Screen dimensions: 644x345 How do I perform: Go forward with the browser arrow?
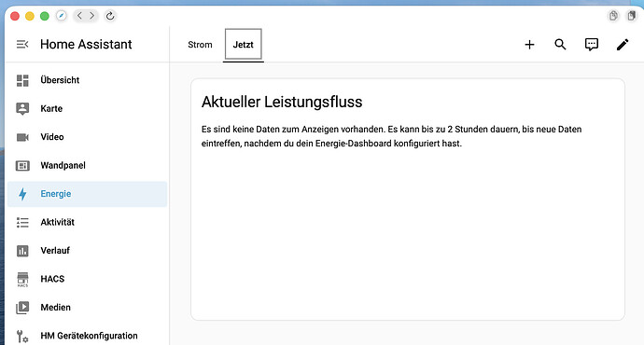[x=92, y=16]
